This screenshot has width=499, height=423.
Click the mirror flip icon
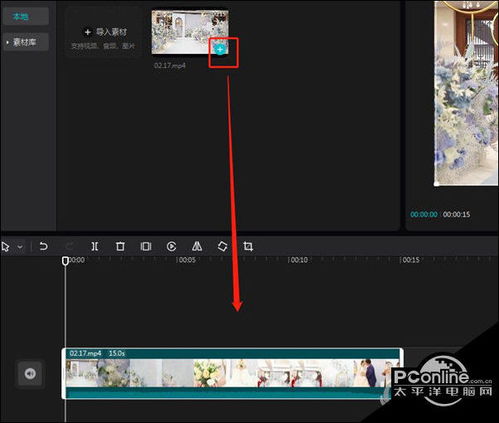pos(197,247)
